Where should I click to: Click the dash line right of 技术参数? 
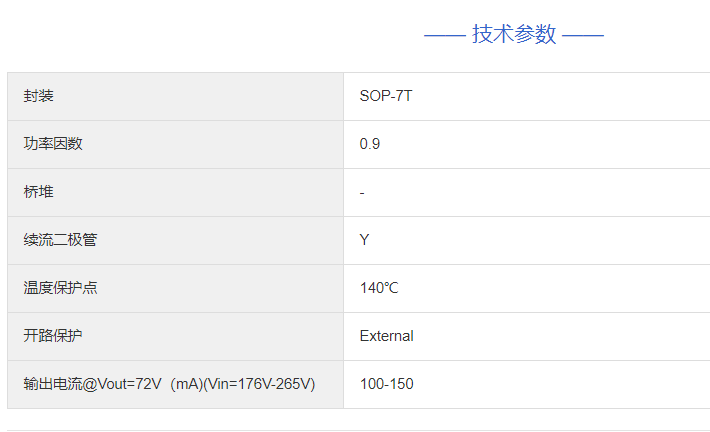point(583,36)
